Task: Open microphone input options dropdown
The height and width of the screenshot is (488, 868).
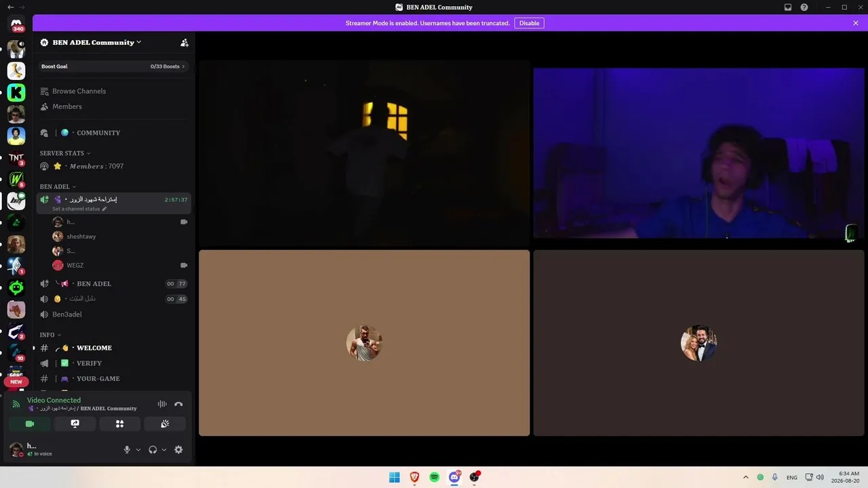Action: pos(138,449)
